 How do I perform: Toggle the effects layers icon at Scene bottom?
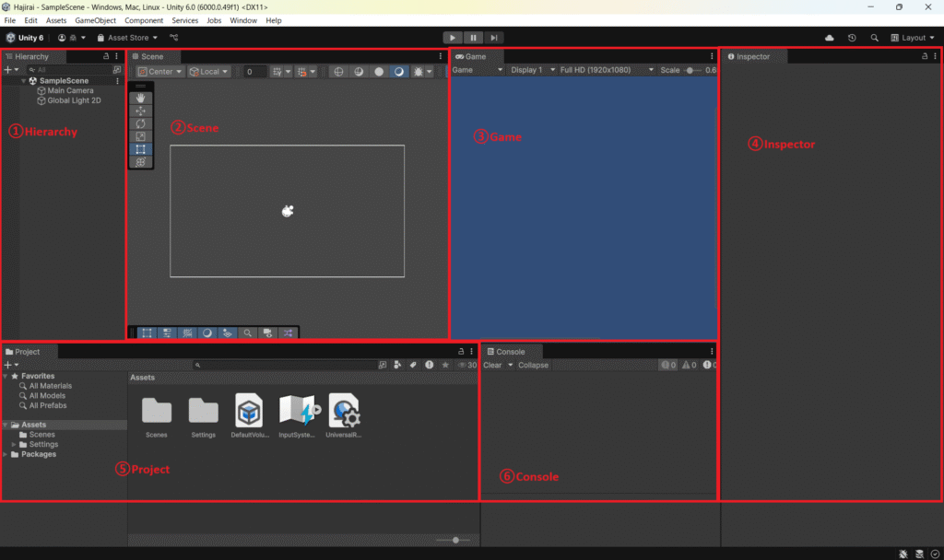pyautogui.click(x=227, y=332)
